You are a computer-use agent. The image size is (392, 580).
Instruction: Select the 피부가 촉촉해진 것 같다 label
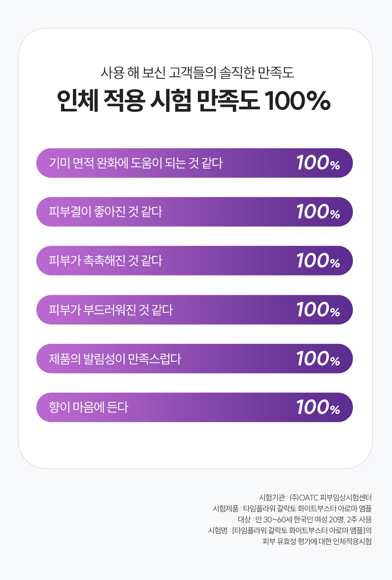[x=105, y=261]
